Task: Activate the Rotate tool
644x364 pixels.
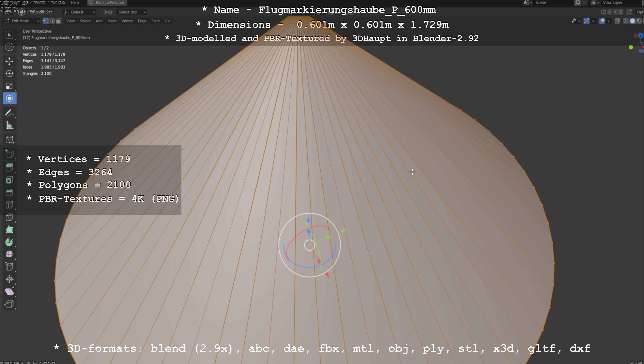Action: (9, 73)
